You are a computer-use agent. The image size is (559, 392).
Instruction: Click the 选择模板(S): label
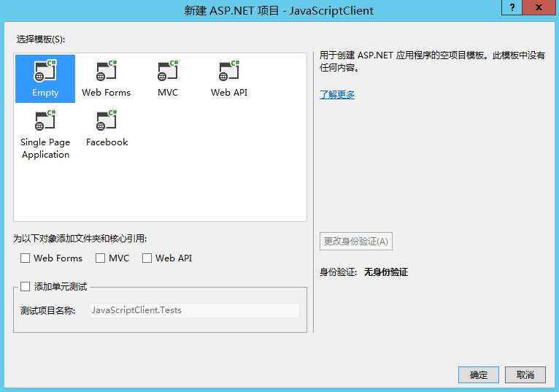click(41, 39)
